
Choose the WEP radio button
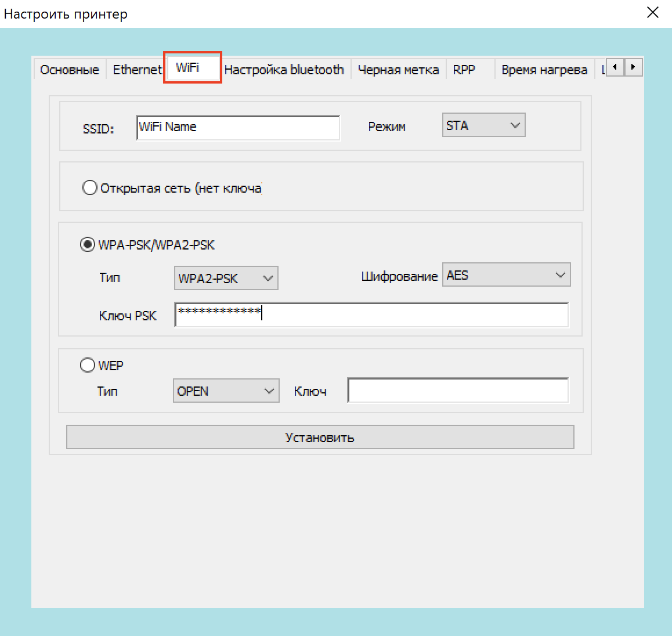88,365
